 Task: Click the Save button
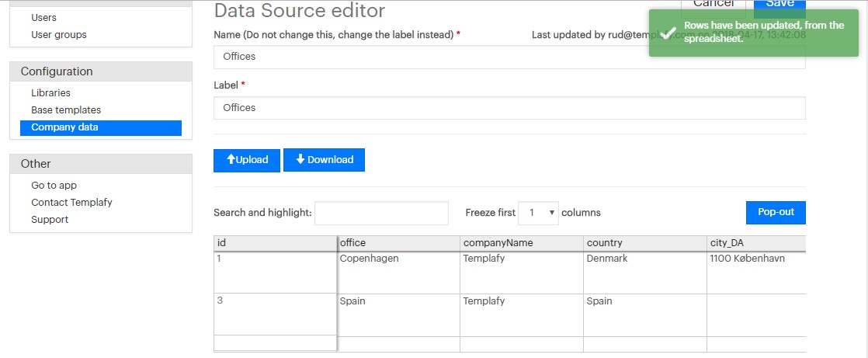point(779,5)
